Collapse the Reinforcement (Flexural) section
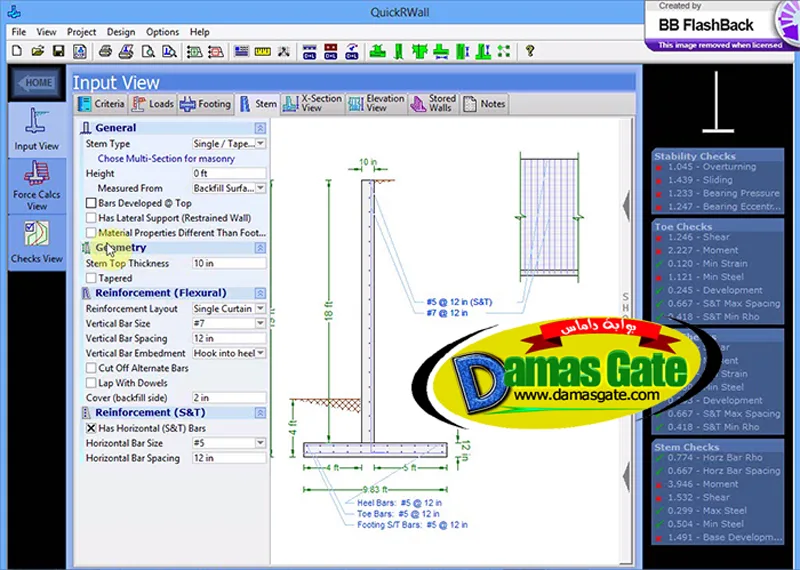Image resolution: width=800 pixels, height=570 pixels. pos(260,293)
